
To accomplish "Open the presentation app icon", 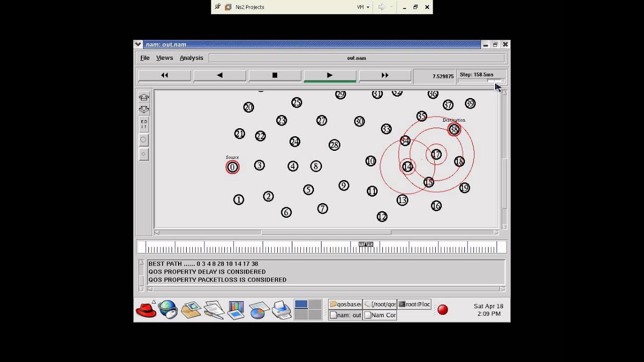I will coord(235,310).
